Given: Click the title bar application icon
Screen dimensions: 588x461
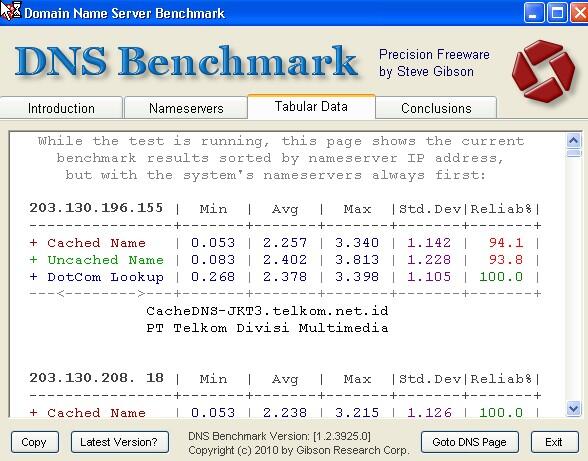Looking at the screenshot, I should click(11, 11).
